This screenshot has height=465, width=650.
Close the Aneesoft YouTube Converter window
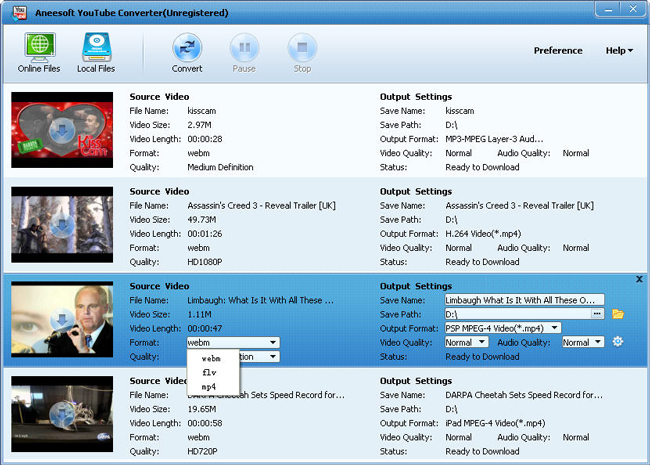[633, 9]
